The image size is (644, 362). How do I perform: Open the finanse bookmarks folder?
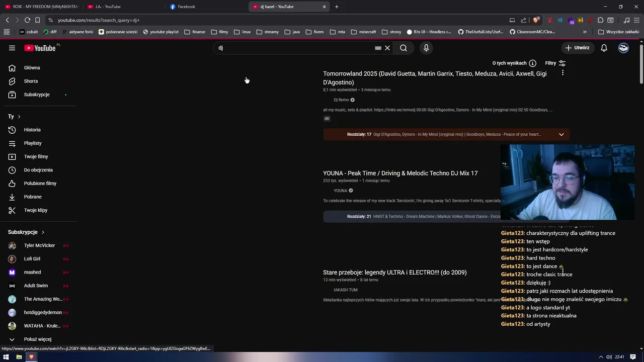pyautogui.click(x=195, y=32)
